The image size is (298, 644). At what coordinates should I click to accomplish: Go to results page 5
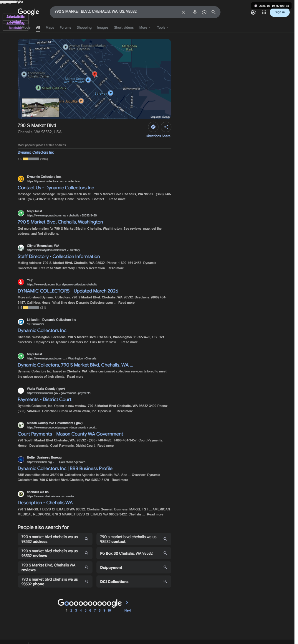tap(85, 610)
